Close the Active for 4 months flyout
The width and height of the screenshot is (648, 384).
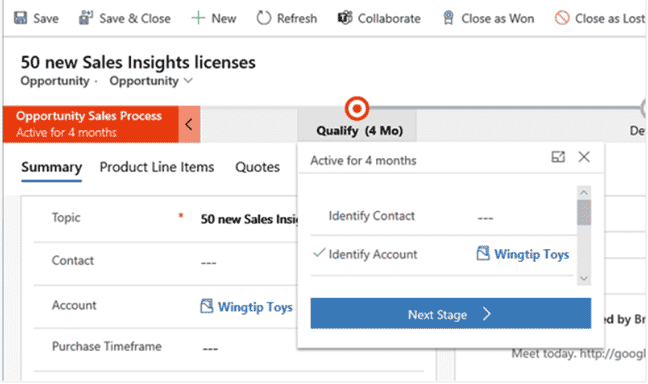click(584, 157)
